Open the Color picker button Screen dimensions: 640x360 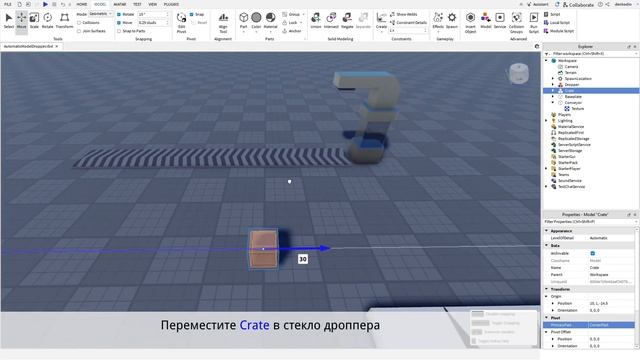(x=256, y=21)
